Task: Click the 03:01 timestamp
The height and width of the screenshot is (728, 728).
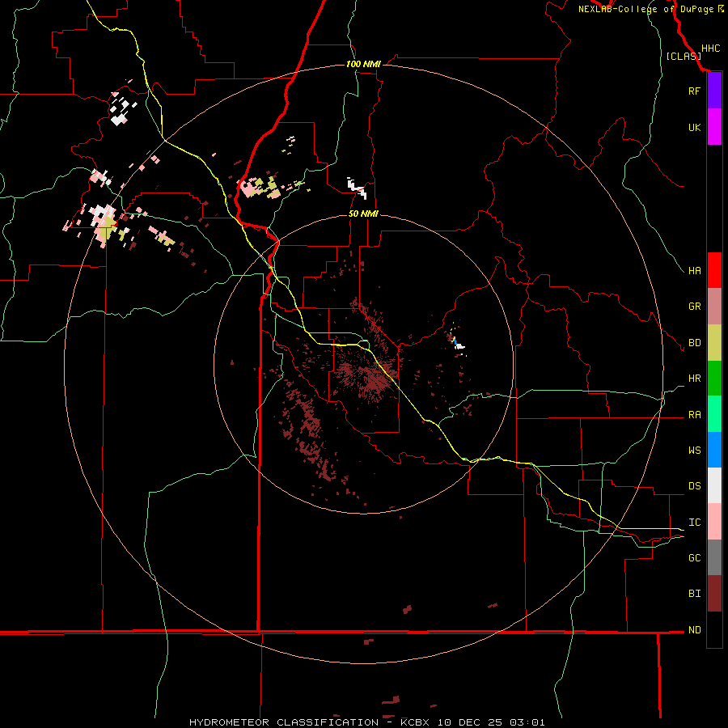Action: tap(527, 722)
